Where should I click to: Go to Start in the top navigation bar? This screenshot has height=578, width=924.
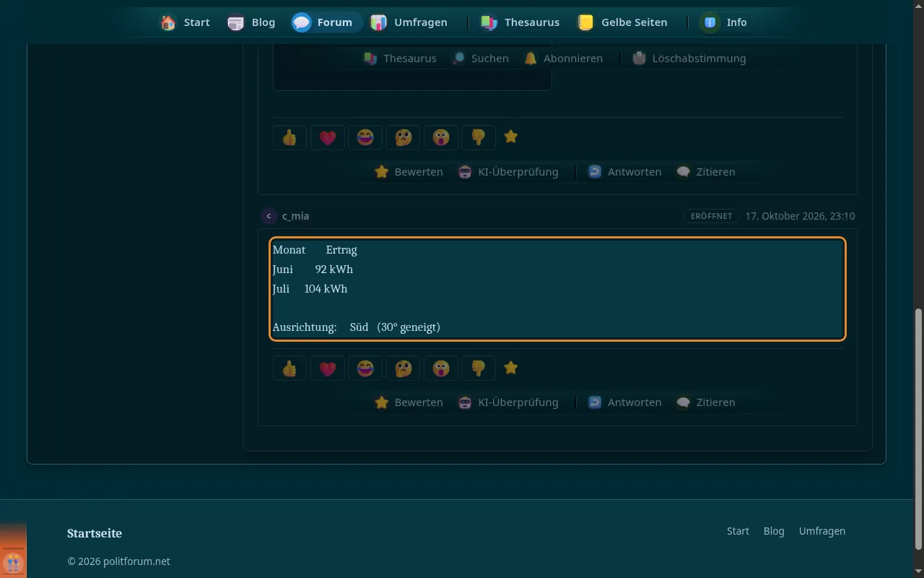coord(186,22)
